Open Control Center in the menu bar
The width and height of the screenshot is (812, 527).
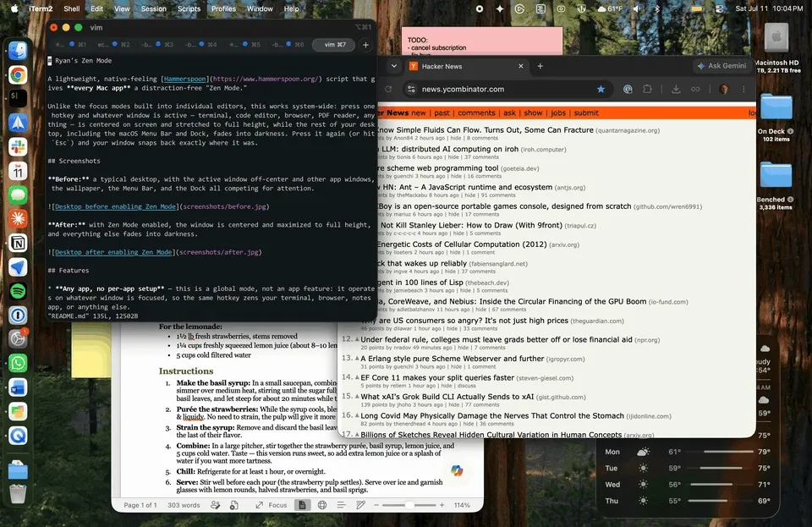pos(720,8)
